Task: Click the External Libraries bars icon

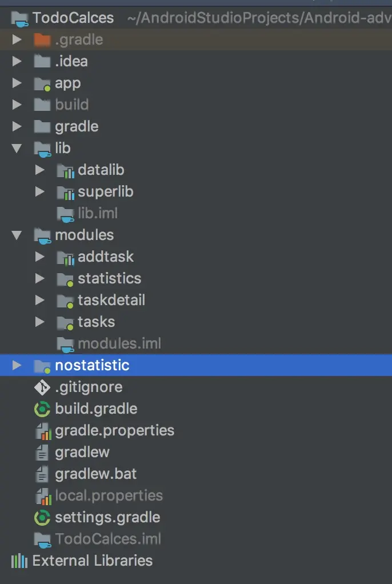Action: [x=19, y=561]
